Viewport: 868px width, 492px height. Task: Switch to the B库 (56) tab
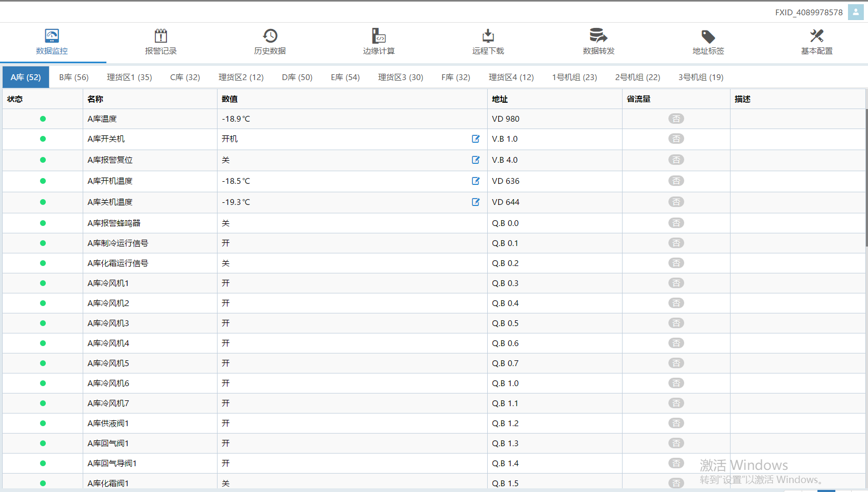(74, 77)
